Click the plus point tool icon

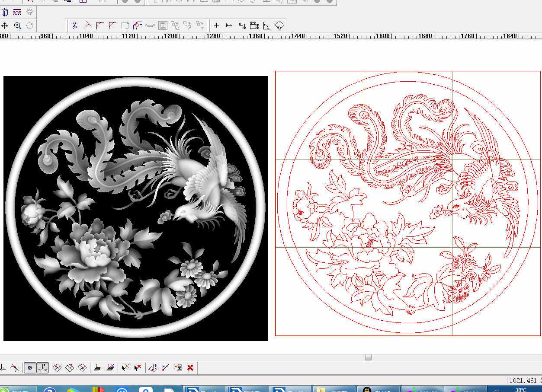tap(217, 25)
